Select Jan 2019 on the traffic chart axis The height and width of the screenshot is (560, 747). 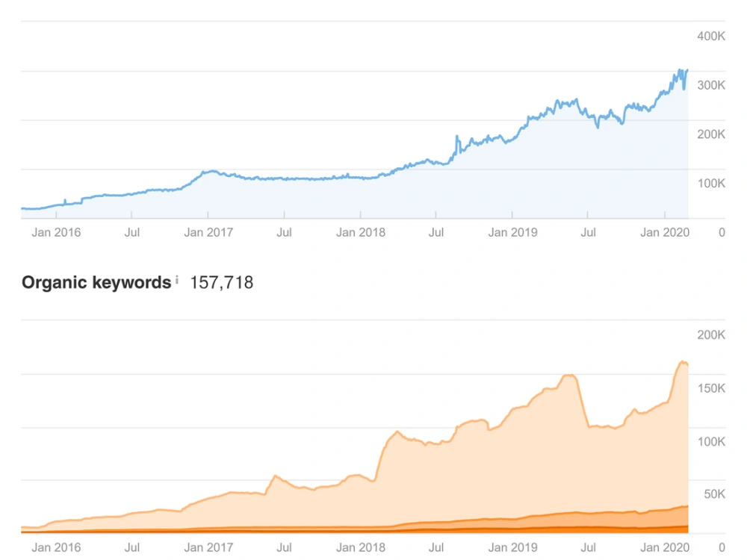click(512, 232)
